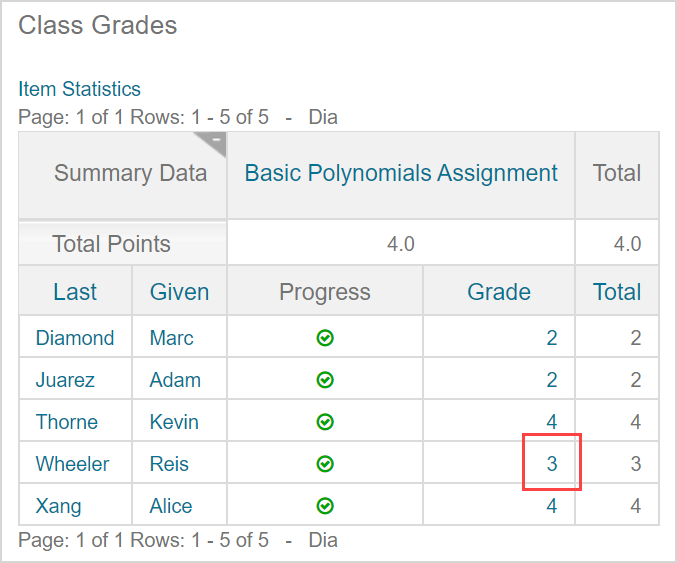
Task: Sort by the Given name column header
Action: coord(179,292)
